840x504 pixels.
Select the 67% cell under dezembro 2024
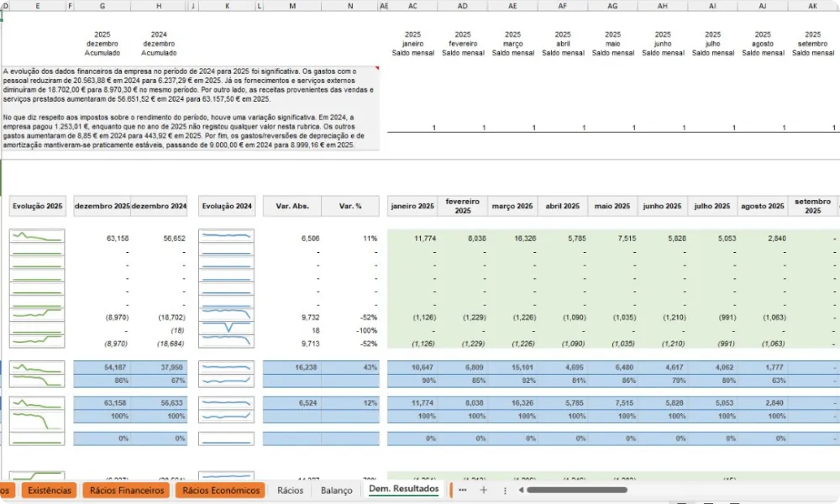click(159, 381)
